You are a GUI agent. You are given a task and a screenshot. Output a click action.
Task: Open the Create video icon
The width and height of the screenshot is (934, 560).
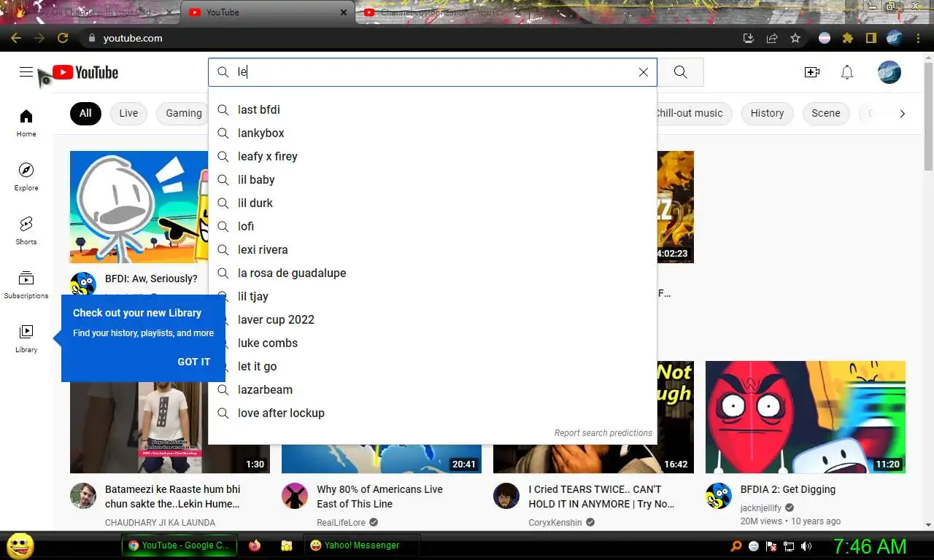pyautogui.click(x=812, y=72)
